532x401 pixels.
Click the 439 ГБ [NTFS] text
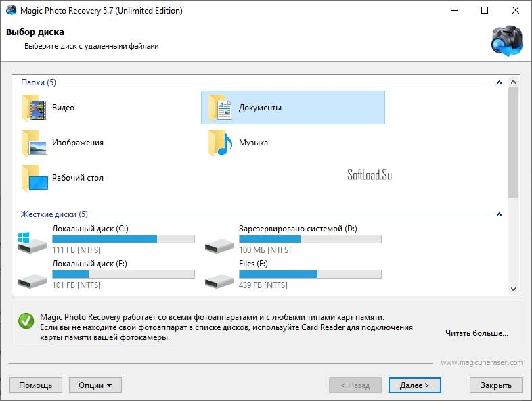[x=263, y=285]
